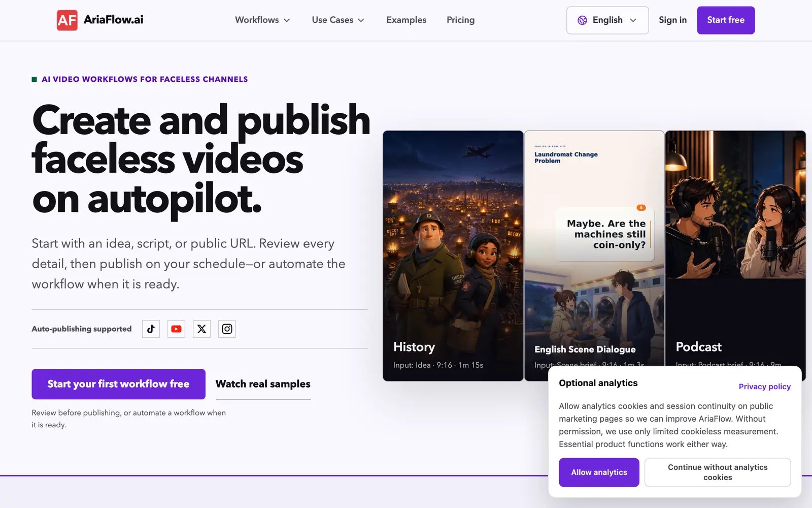Click the YouTube auto-publishing icon
Screen dimensions: 812x508
point(176,329)
